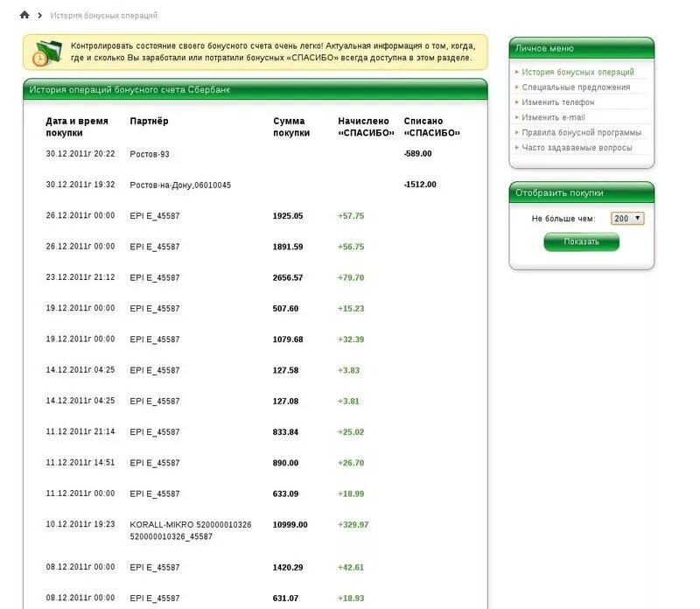
Task: Click the '-589.00' written-off amount
Action: (418, 154)
